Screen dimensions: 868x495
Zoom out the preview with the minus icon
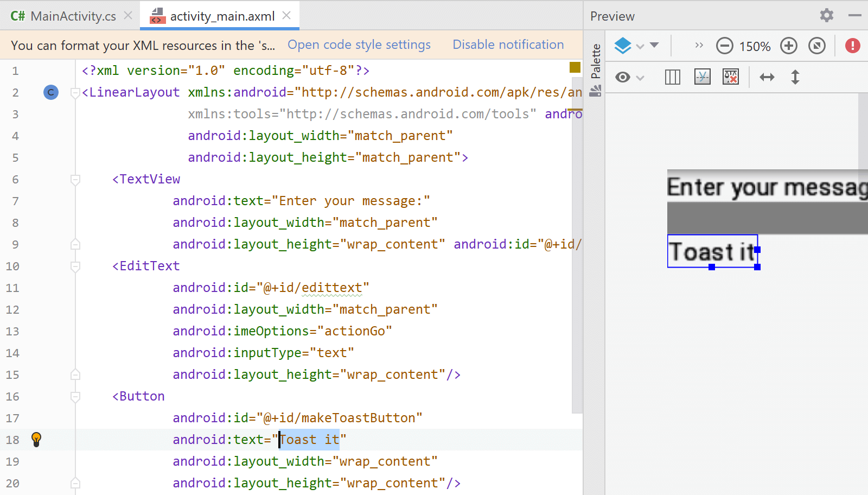coord(725,46)
